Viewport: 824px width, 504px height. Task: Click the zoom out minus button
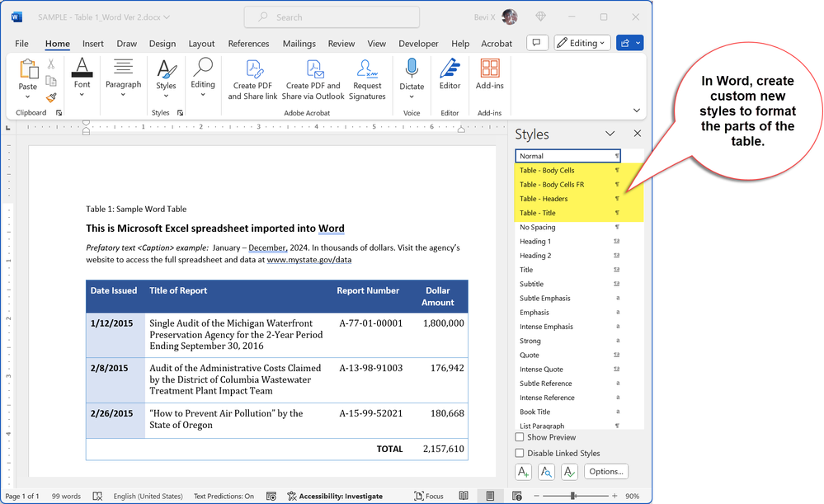pos(536,496)
